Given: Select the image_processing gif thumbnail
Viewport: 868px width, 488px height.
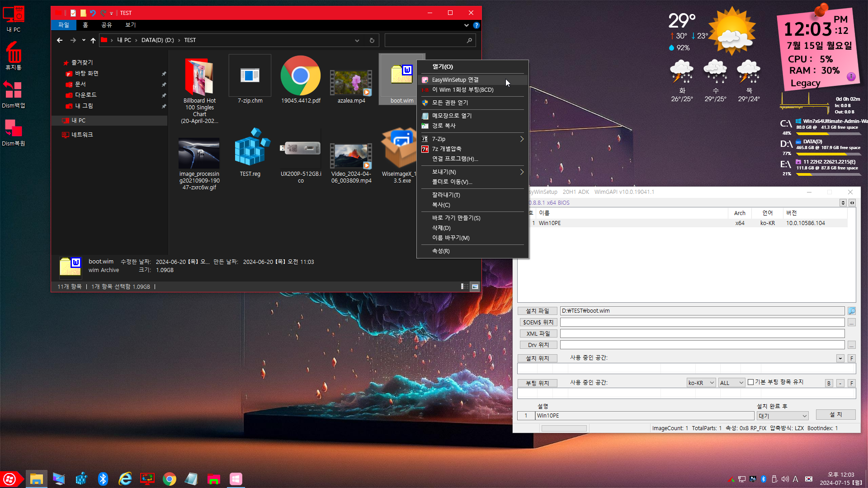Looking at the screenshot, I should click(199, 164).
